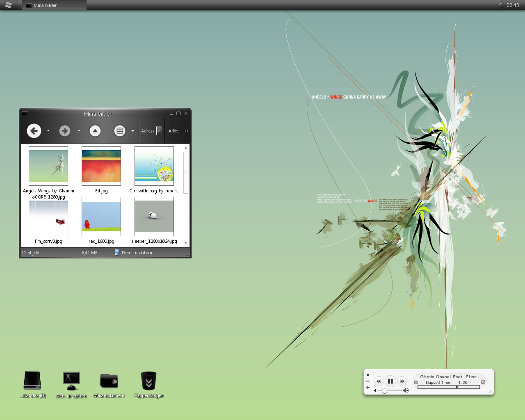
Task: Click the track progress bar marker
Action: 457,387
